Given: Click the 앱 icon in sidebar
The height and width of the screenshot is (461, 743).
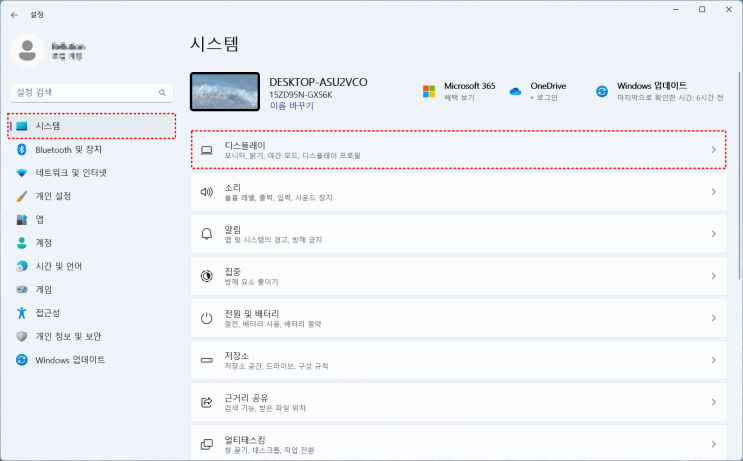Looking at the screenshot, I should 22,219.
